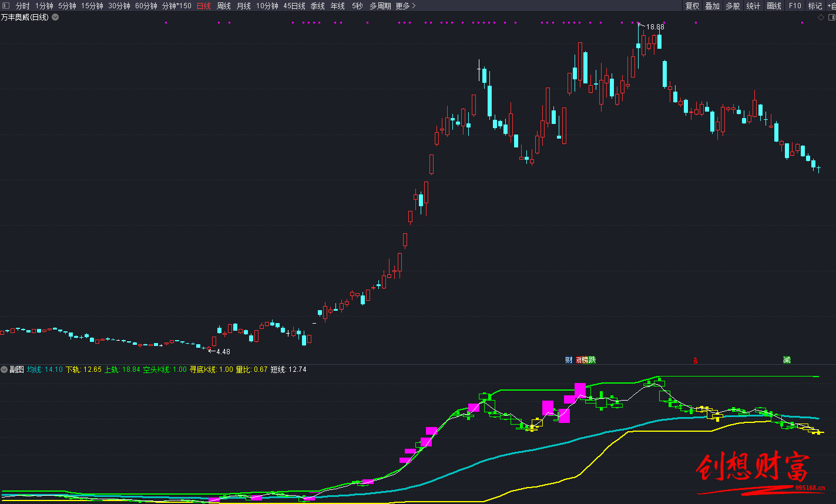Select the 日线 daily period

click(203, 6)
